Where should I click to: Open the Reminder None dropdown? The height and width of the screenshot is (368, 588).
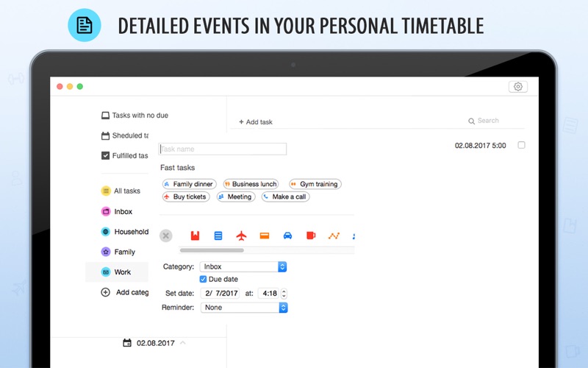(244, 308)
